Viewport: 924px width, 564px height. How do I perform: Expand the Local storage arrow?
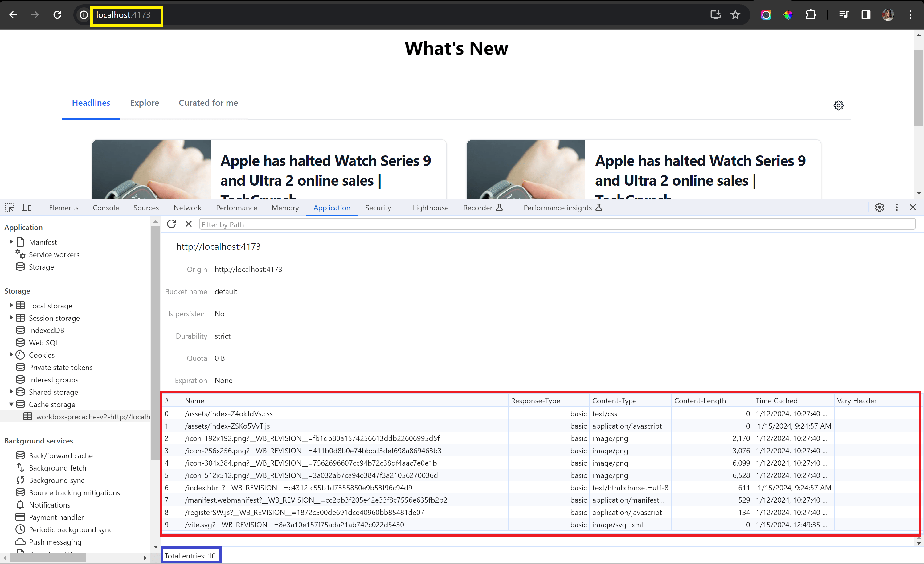pyautogui.click(x=11, y=305)
